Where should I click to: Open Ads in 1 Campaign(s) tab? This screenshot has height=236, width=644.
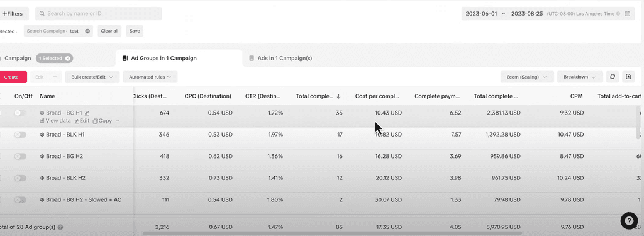285,58
